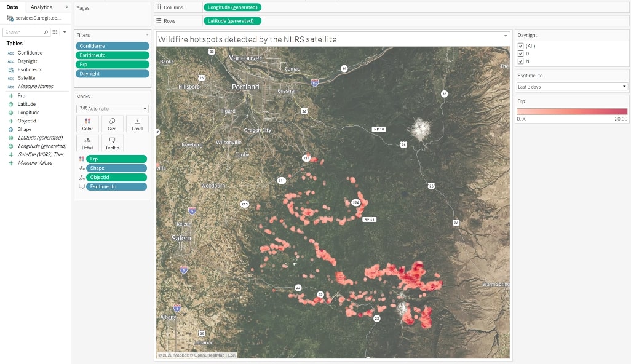Open the map title dropdown arrow
The height and width of the screenshot is (364, 631).
(506, 36)
